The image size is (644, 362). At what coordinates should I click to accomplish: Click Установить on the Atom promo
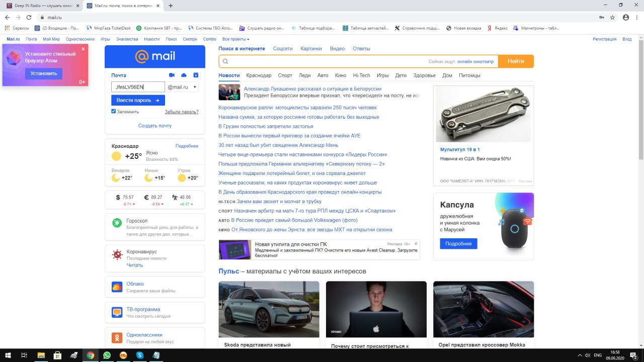44,73
